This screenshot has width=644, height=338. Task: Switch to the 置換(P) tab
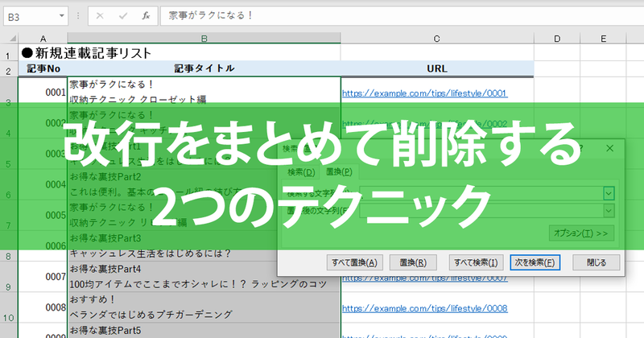339,171
